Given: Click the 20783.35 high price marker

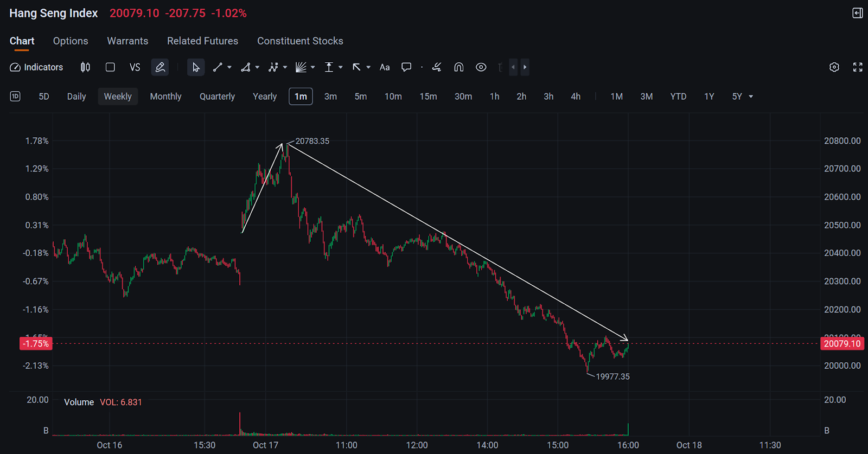Looking at the screenshot, I should [x=312, y=141].
